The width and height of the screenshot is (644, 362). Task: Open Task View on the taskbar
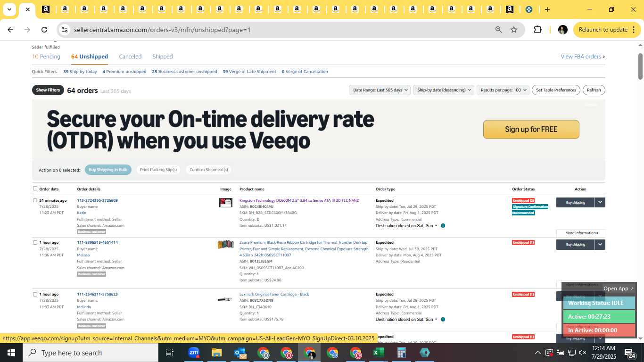(x=170, y=353)
